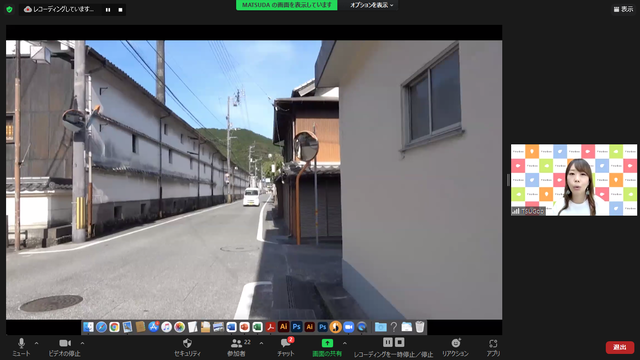This screenshot has width=640, height=360.
Task: Click Excel icon in shared dock
Action: click(257, 327)
